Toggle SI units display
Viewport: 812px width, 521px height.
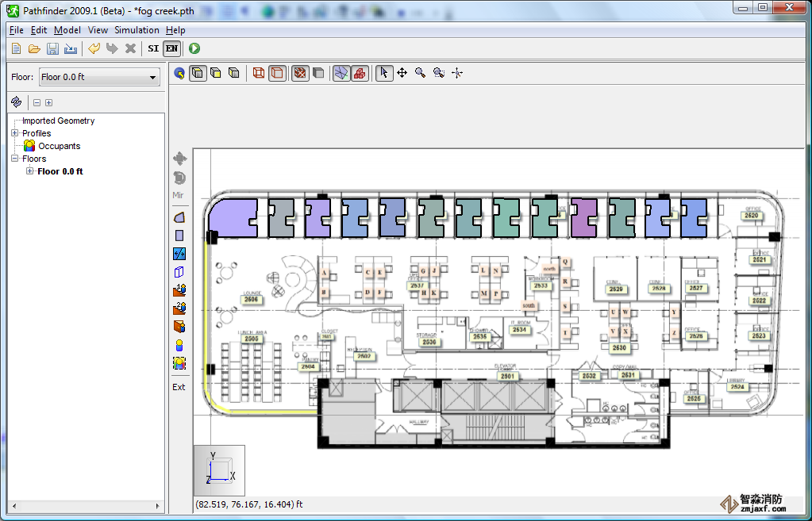point(153,49)
